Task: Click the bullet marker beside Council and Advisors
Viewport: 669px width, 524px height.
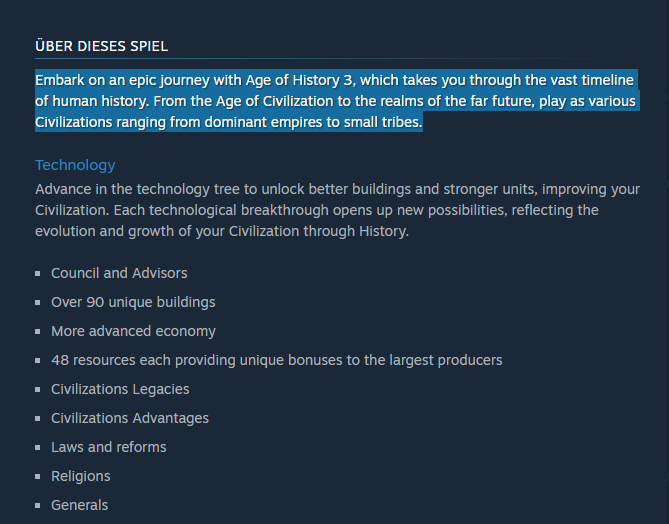Action: tap(38, 274)
